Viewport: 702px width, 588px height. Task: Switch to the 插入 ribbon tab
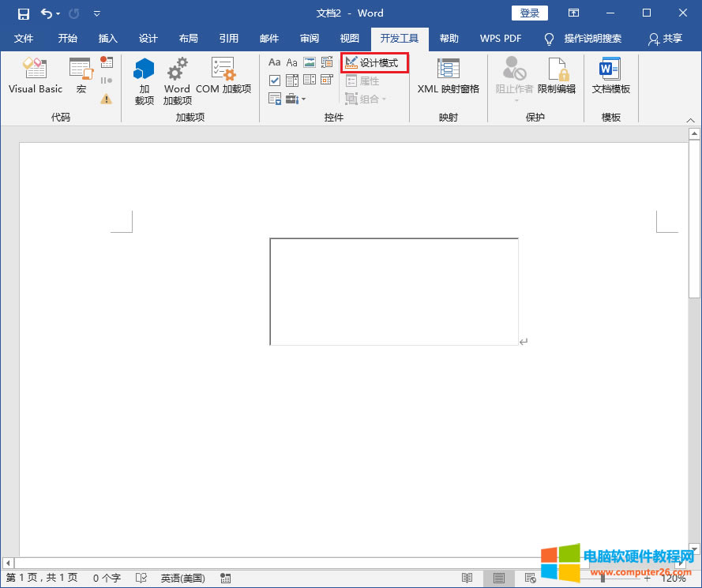pyautogui.click(x=107, y=37)
